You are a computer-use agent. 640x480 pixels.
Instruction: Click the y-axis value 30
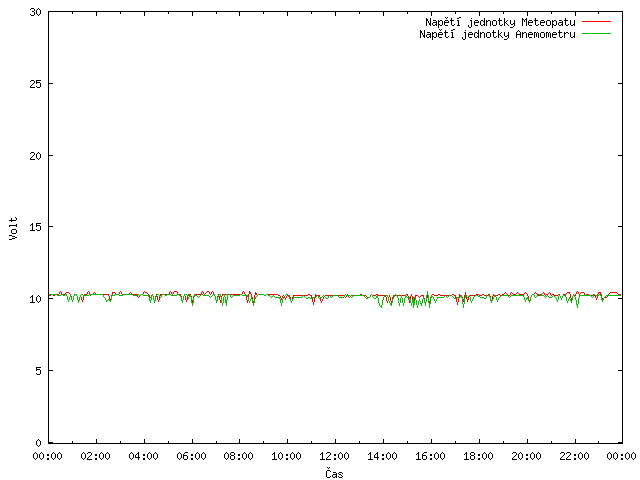pos(36,12)
